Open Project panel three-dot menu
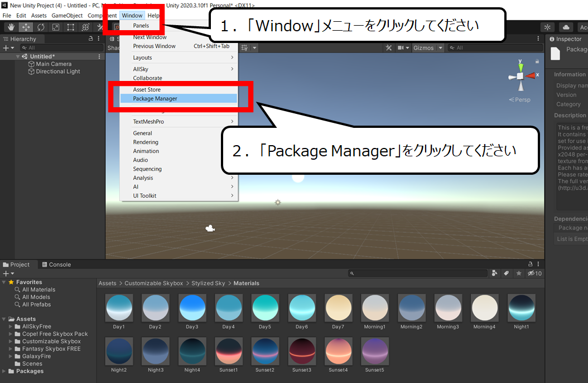 tap(538, 264)
